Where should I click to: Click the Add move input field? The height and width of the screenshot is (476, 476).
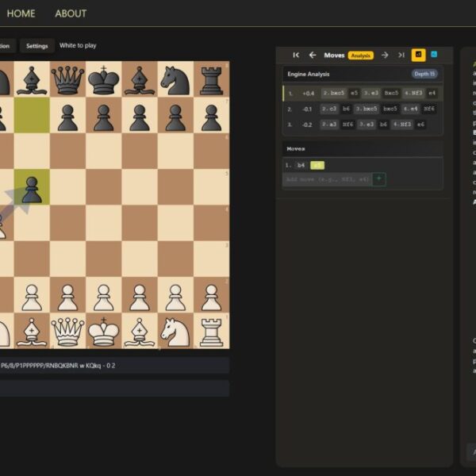pos(327,179)
